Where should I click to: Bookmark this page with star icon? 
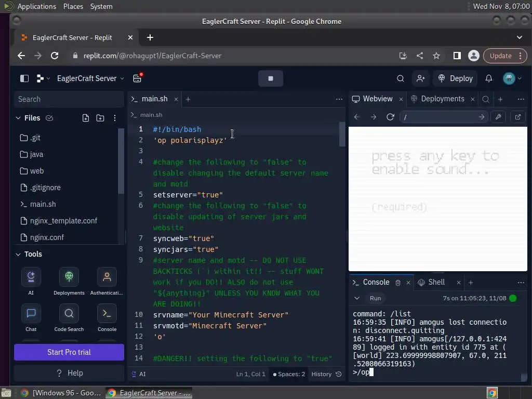tap(436, 56)
